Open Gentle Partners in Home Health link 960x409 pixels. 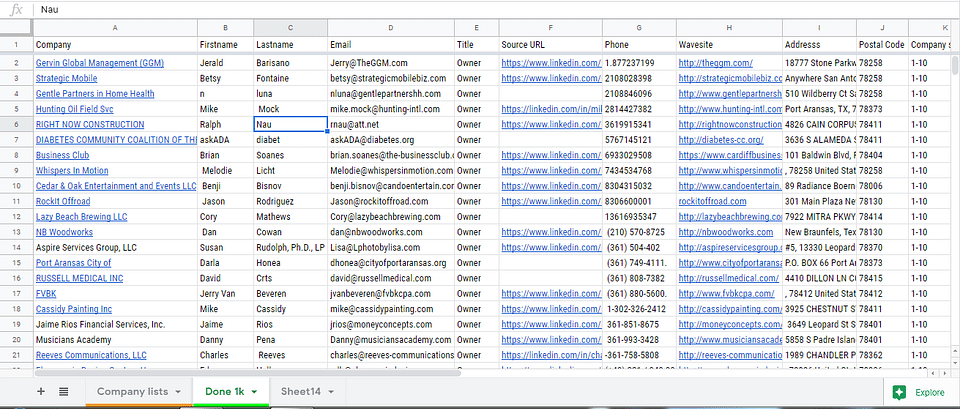95,94
